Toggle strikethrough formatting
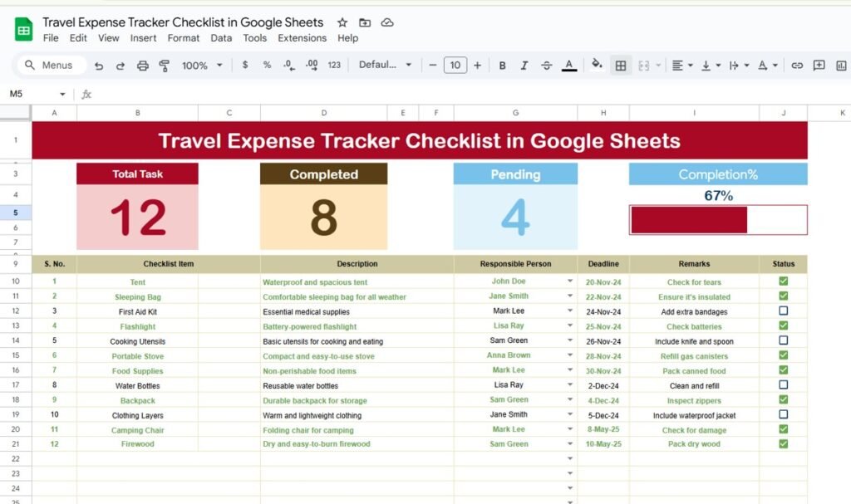The image size is (851, 504). 546,65
